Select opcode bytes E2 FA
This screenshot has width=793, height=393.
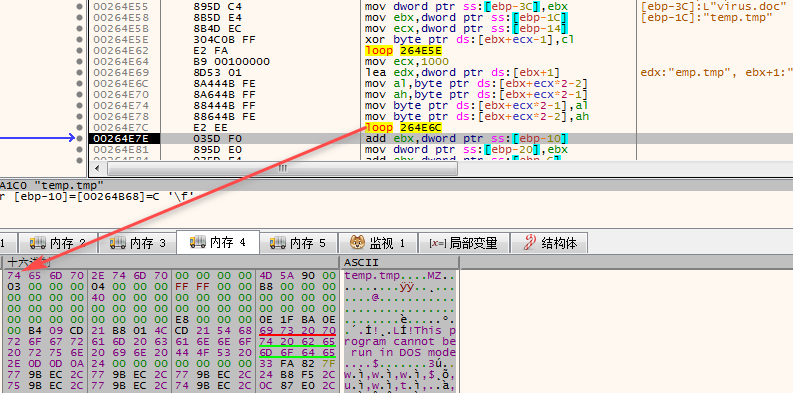coord(210,51)
